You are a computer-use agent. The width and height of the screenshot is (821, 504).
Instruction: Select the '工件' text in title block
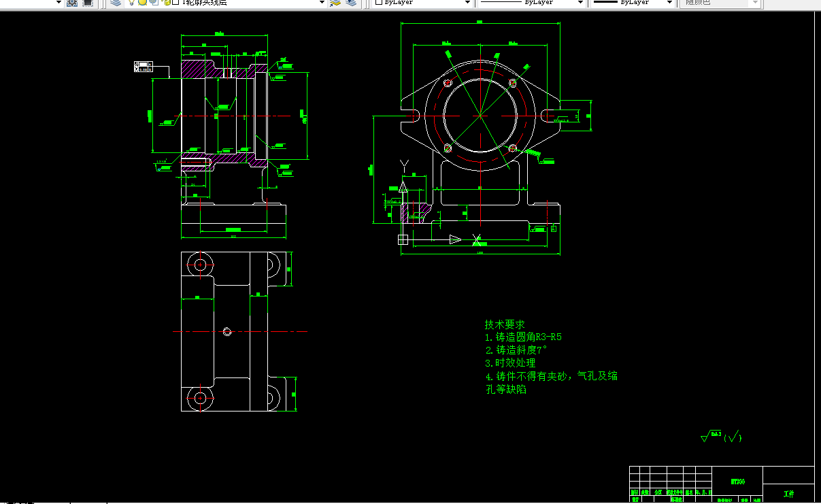click(x=788, y=494)
